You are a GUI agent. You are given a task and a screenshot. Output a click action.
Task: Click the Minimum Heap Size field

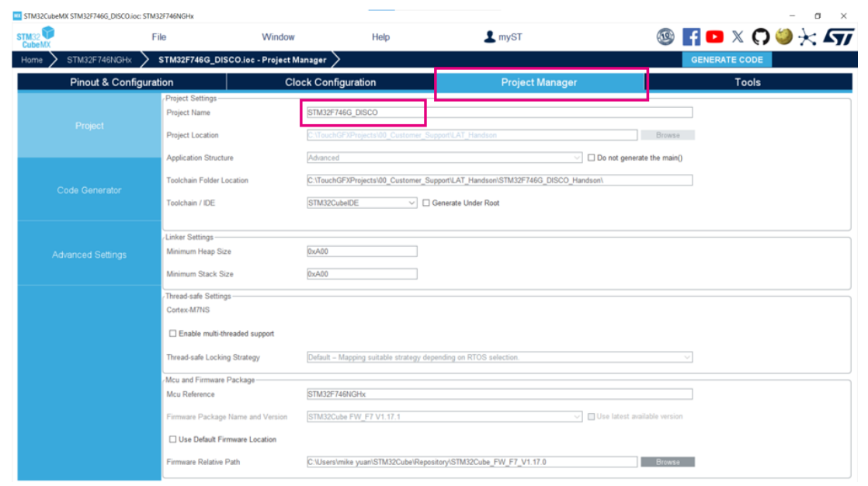pyautogui.click(x=362, y=252)
